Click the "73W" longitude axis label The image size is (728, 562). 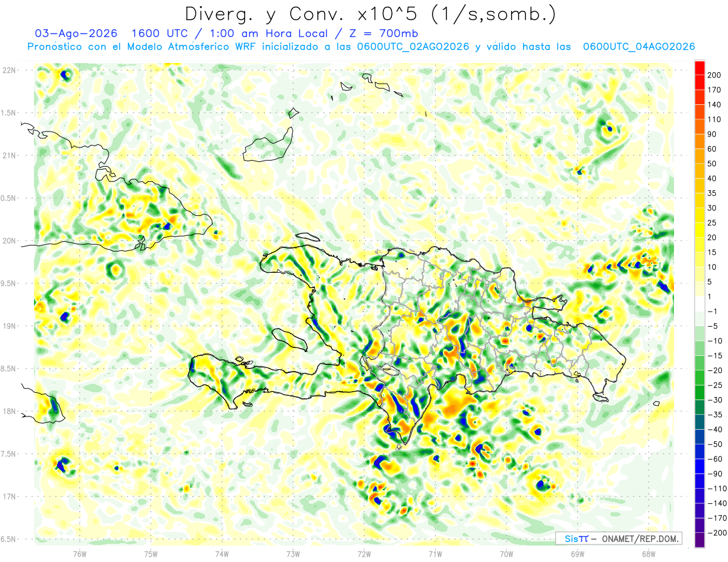tap(293, 553)
